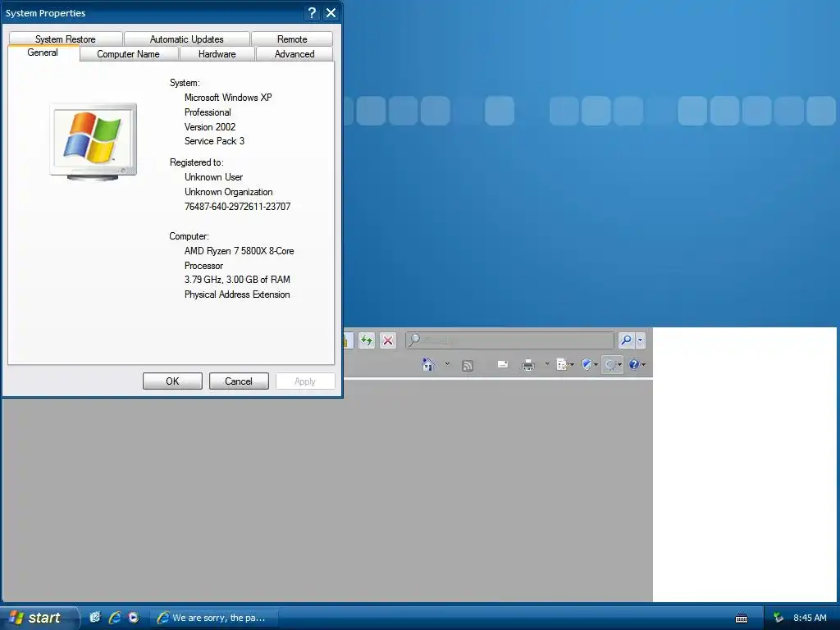
Task: Open the Help question mark menu
Action: click(637, 365)
